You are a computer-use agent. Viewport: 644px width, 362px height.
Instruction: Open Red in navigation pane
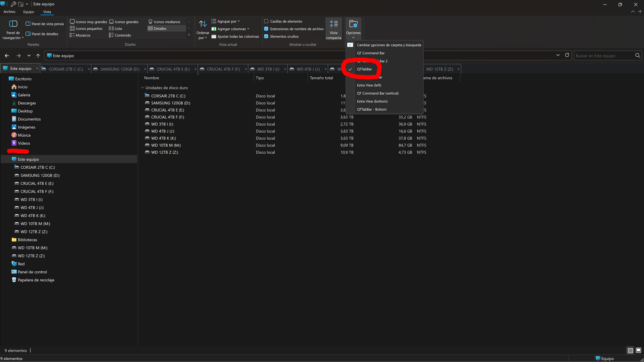tap(21, 264)
